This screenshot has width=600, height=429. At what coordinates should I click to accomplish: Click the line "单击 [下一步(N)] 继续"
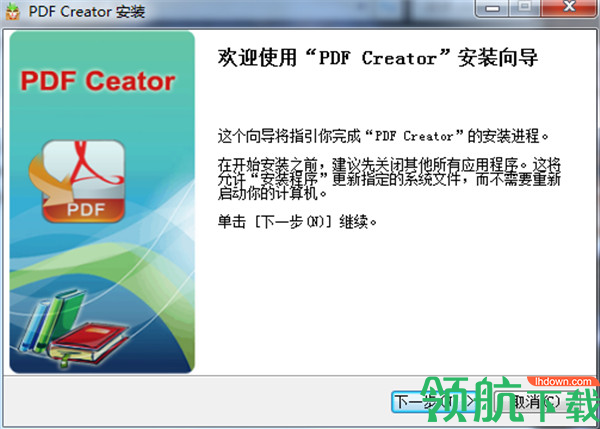pyautogui.click(x=297, y=222)
